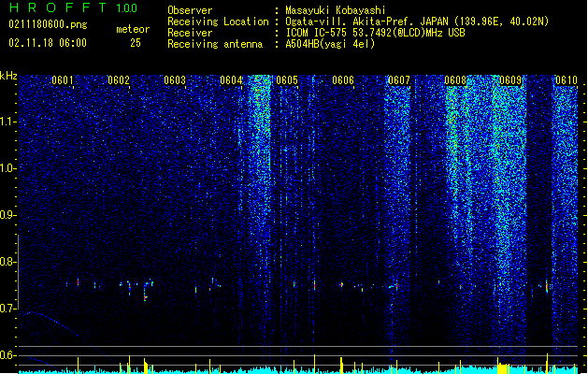The height and width of the screenshot is (374, 588).
Task: Click the 0605 time marker
Action: point(287,80)
